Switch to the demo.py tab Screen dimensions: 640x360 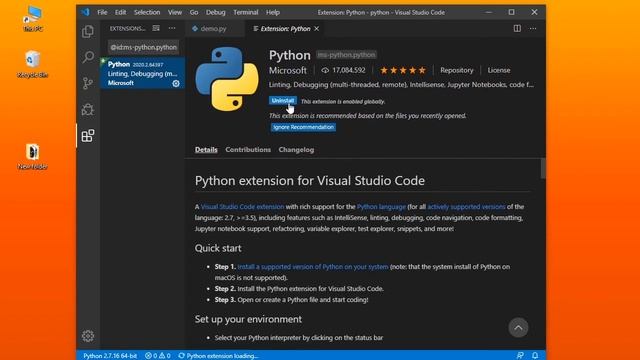(214, 29)
